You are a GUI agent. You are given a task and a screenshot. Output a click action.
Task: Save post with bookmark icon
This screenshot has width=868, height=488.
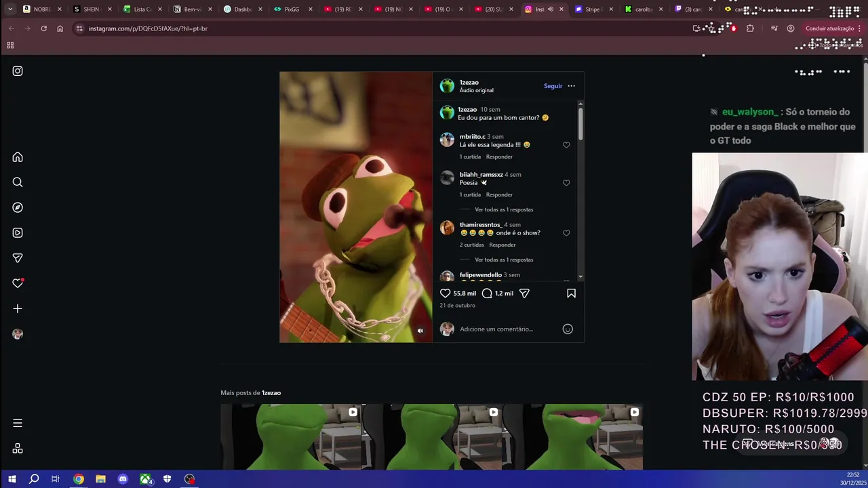pos(571,293)
